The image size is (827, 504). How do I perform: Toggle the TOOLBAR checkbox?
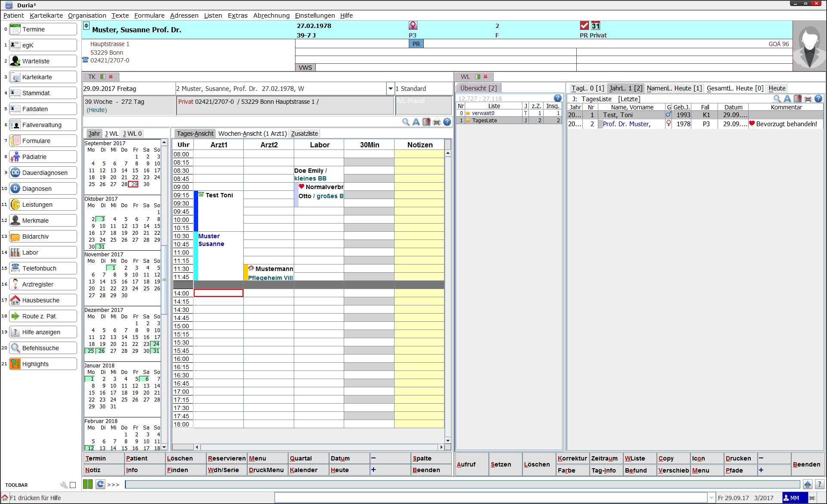73,485
